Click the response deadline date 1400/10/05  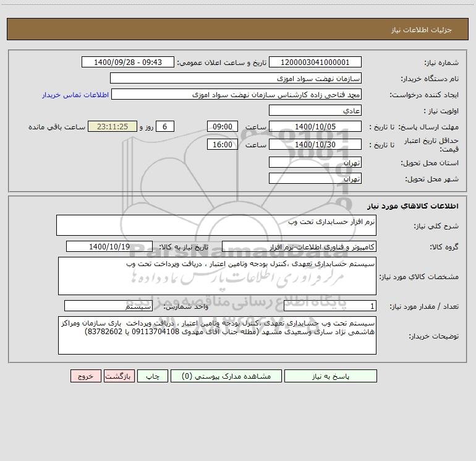pyautogui.click(x=315, y=126)
